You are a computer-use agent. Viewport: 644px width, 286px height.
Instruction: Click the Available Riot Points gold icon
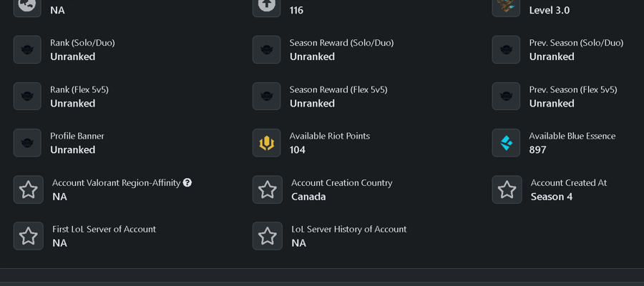coord(267,143)
